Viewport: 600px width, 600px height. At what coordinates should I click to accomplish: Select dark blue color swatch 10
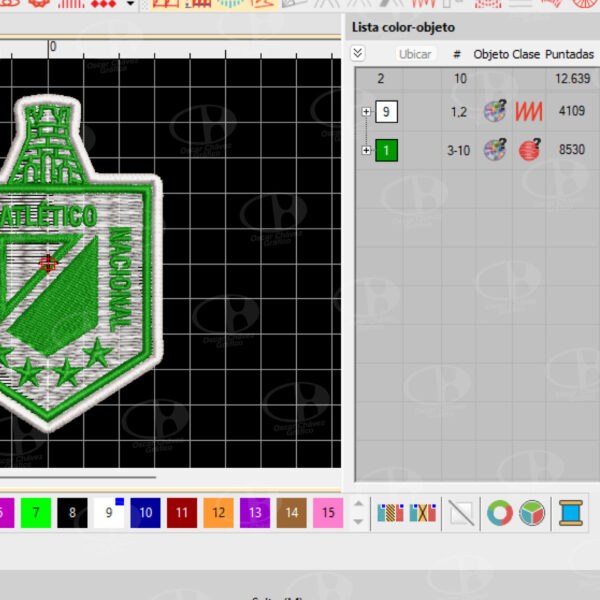[145, 513]
